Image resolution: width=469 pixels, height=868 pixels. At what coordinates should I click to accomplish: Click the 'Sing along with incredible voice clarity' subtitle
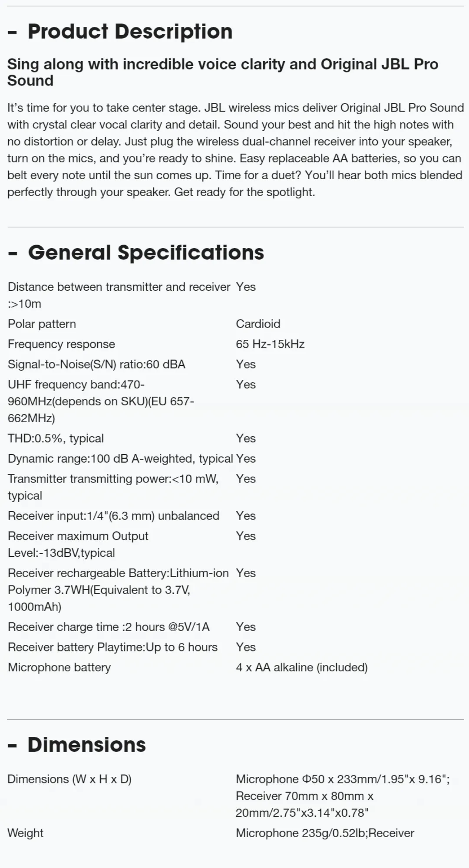click(222, 72)
